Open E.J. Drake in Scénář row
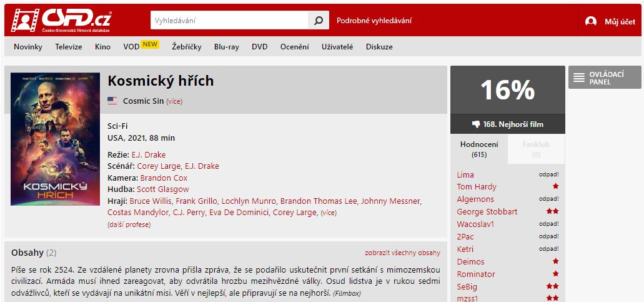 click(202, 166)
